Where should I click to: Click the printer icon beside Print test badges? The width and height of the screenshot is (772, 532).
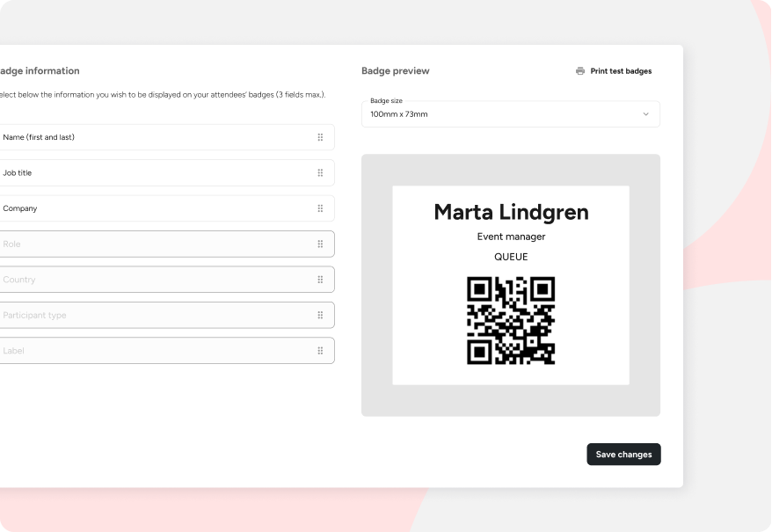tap(580, 71)
